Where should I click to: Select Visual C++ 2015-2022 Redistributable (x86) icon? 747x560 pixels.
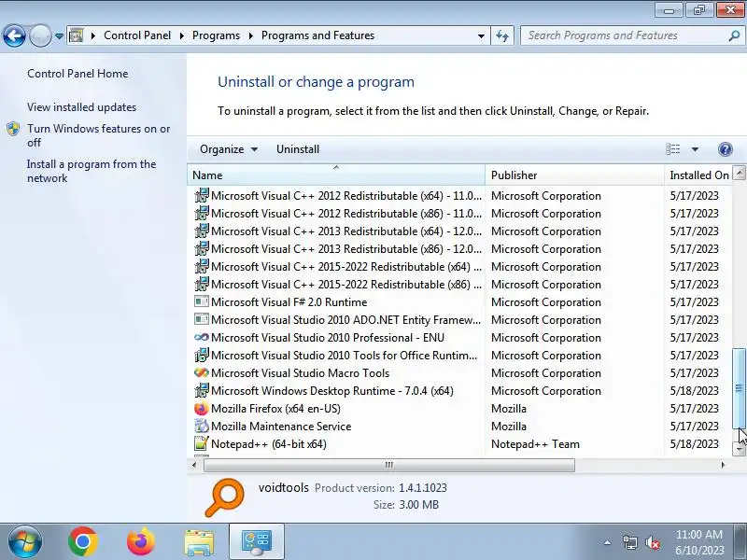coord(202,284)
